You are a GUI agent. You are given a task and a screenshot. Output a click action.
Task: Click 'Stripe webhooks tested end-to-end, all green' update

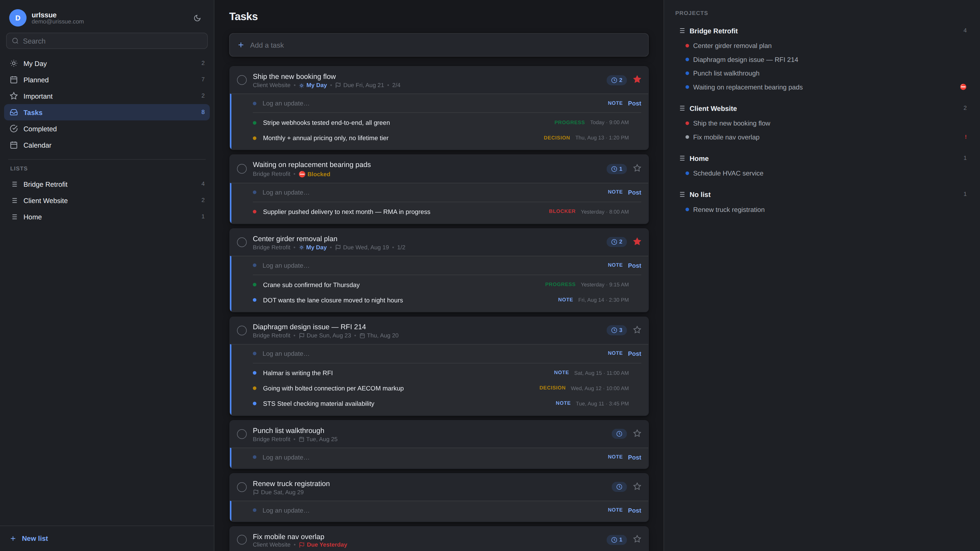326,123
